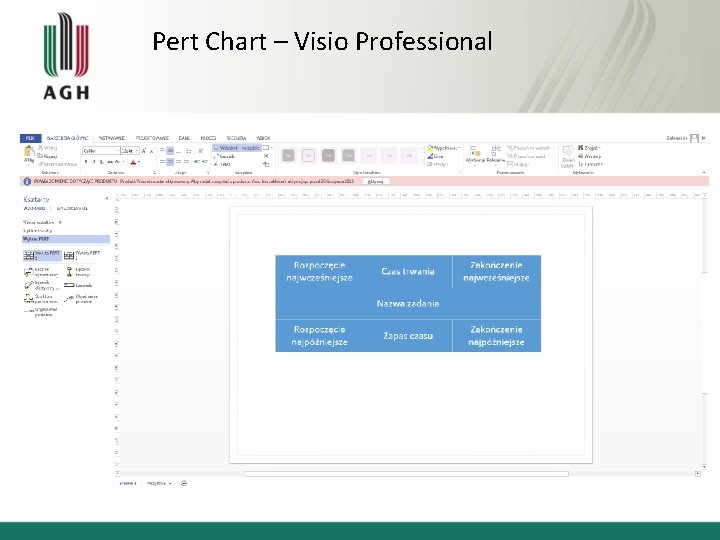The width and height of the screenshot is (720, 540).
Task: Select the Łącznik connector tool
Action: tap(225, 156)
